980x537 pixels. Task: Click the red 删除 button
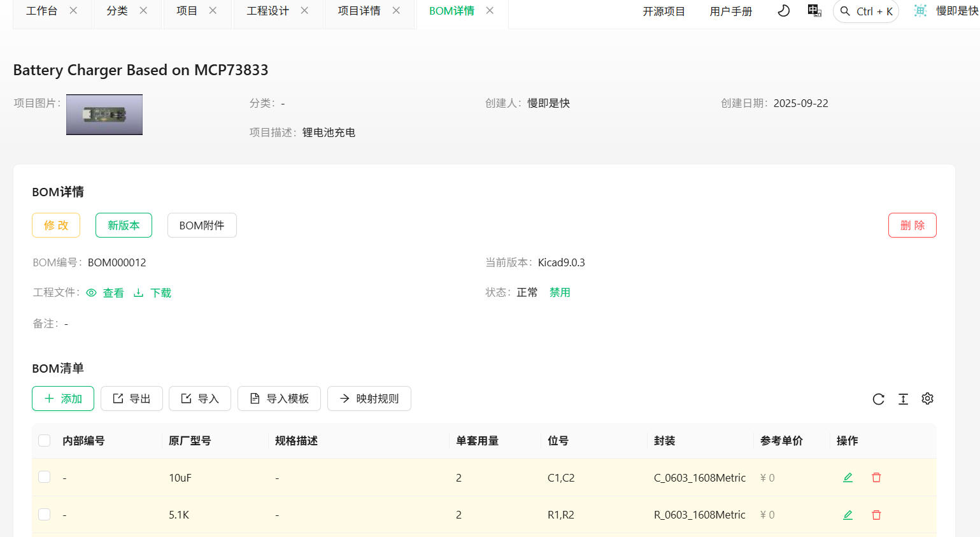click(912, 226)
